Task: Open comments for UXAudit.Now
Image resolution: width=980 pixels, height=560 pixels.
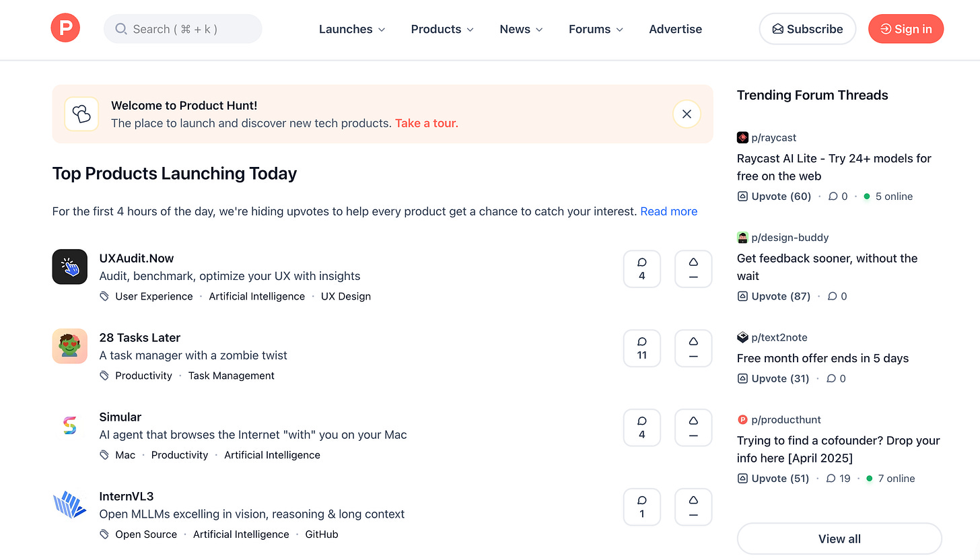Action: click(642, 269)
